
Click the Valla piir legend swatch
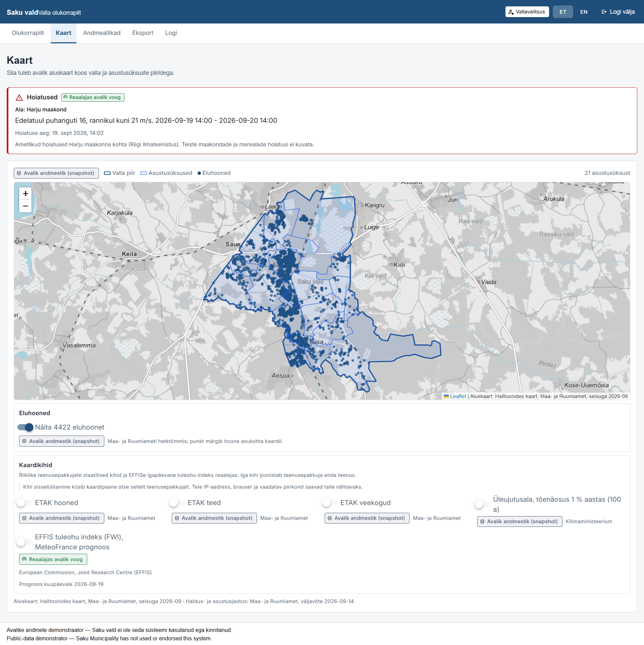tap(107, 173)
